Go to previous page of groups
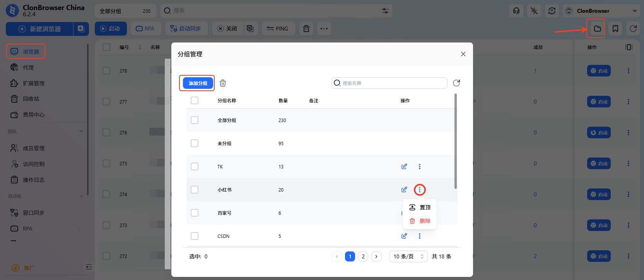This screenshot has height=280, width=644. pos(337,256)
